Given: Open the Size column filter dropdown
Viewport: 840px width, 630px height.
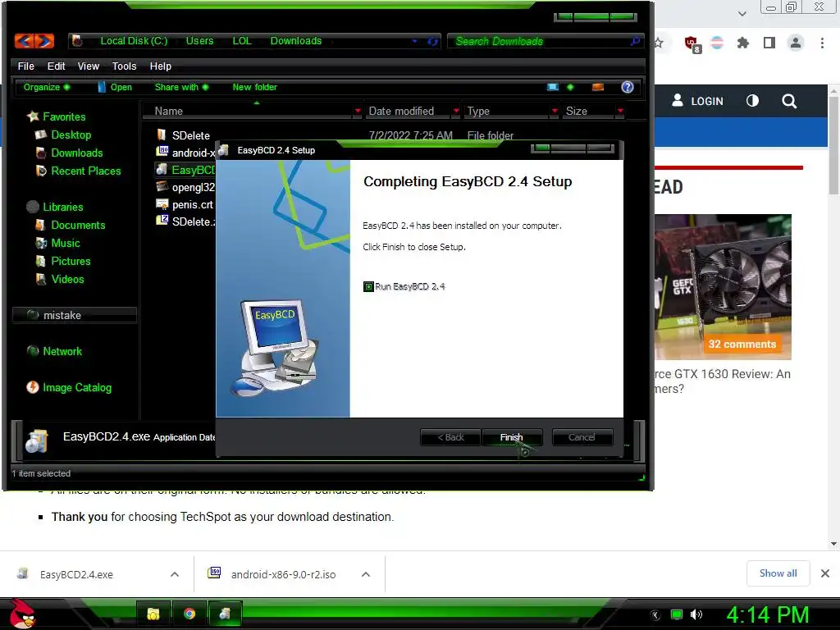Looking at the screenshot, I should [x=620, y=111].
